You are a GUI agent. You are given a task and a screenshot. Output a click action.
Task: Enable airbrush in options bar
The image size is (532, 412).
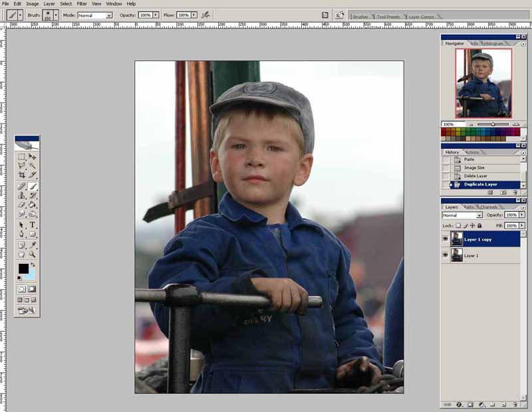click(x=205, y=15)
